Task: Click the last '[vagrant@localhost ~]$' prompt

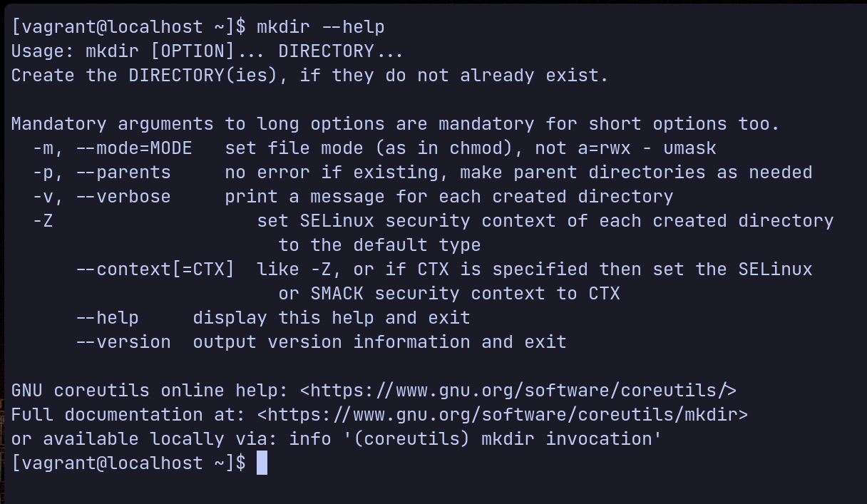Action: 128,463
